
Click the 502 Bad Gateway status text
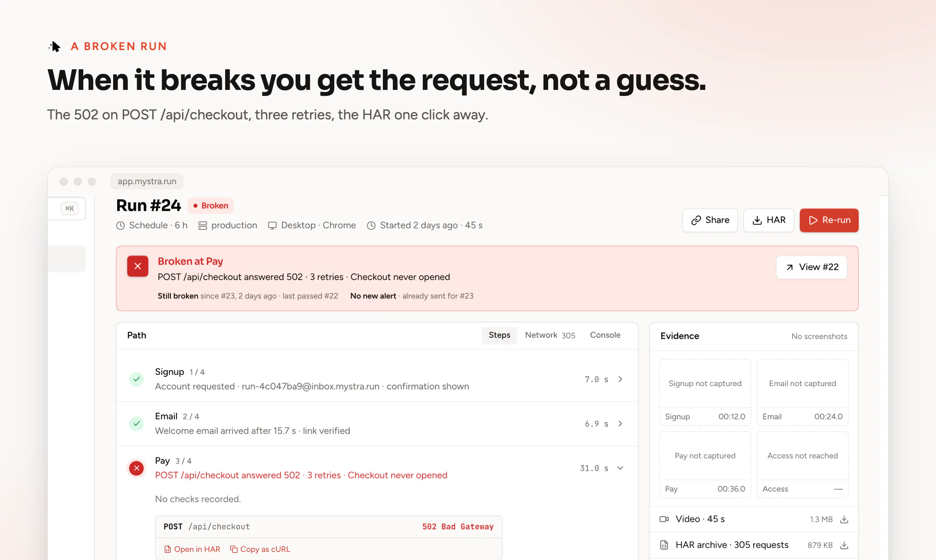pos(458,527)
